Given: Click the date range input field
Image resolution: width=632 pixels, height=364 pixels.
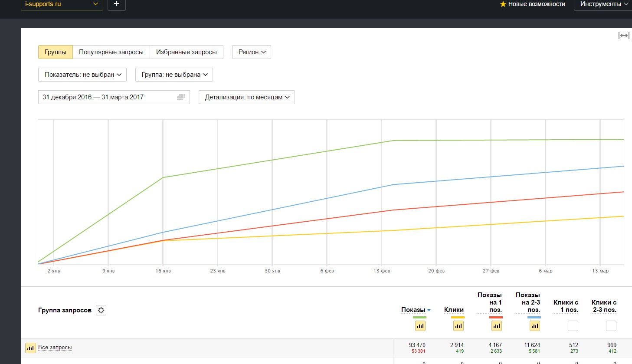Looking at the screenshot, I should coord(114,97).
